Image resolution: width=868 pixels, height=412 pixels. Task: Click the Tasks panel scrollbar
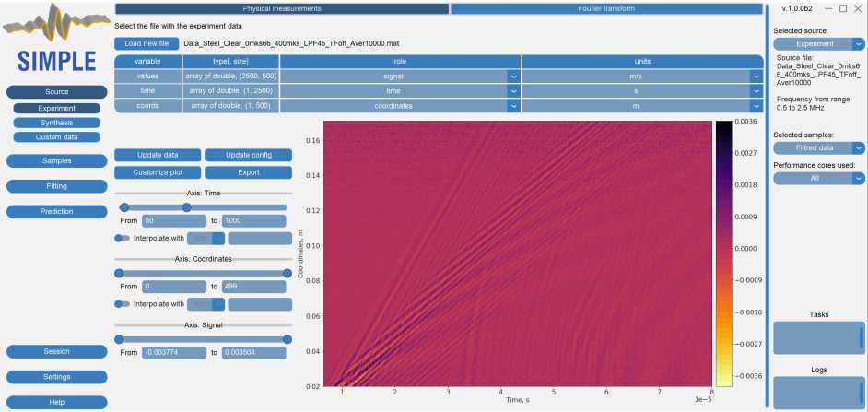click(862, 337)
